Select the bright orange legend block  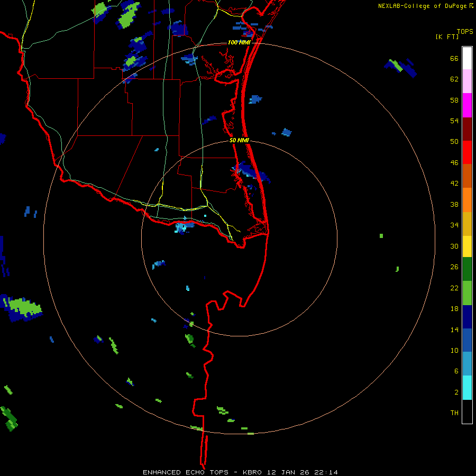pyautogui.click(x=467, y=200)
